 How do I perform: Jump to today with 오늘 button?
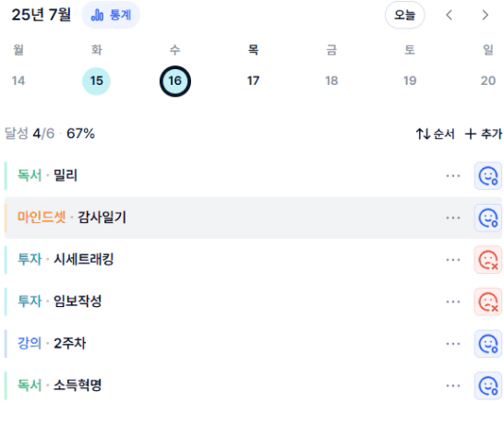(404, 15)
